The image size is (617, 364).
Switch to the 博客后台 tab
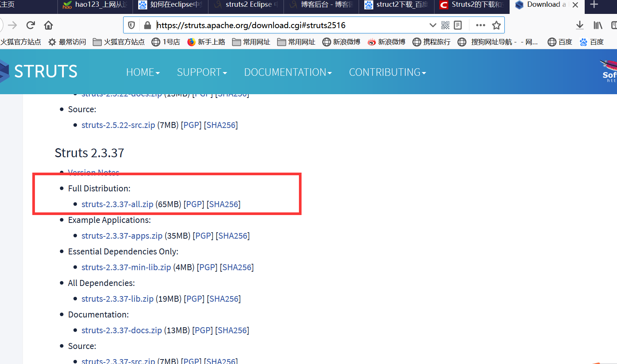coord(321,5)
